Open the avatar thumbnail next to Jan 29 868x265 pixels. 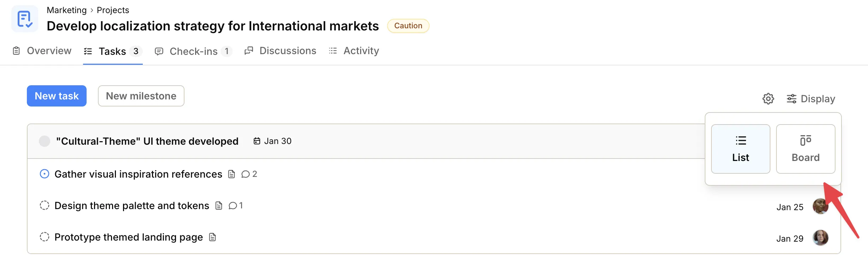[821, 238]
